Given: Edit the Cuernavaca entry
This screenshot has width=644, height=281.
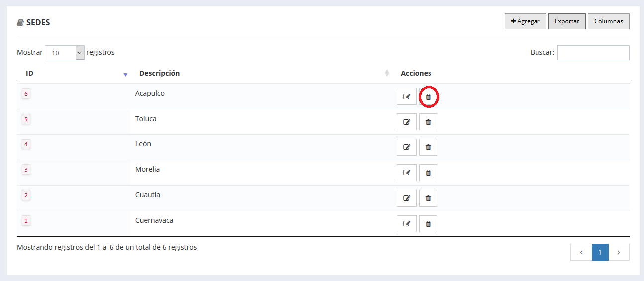Looking at the screenshot, I should click(x=407, y=224).
